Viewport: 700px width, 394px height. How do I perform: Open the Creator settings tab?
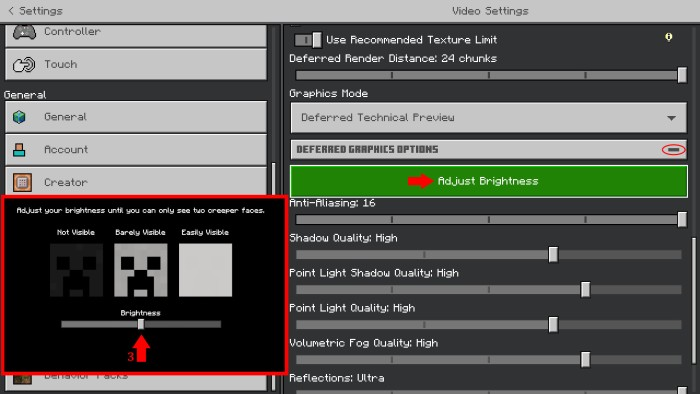[x=136, y=182]
